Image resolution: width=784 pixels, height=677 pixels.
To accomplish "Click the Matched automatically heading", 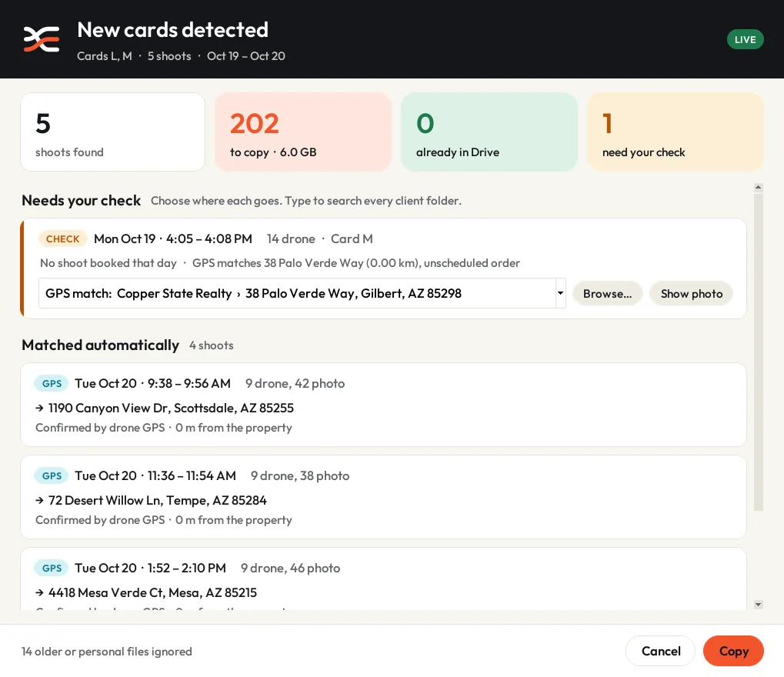I will [100, 345].
